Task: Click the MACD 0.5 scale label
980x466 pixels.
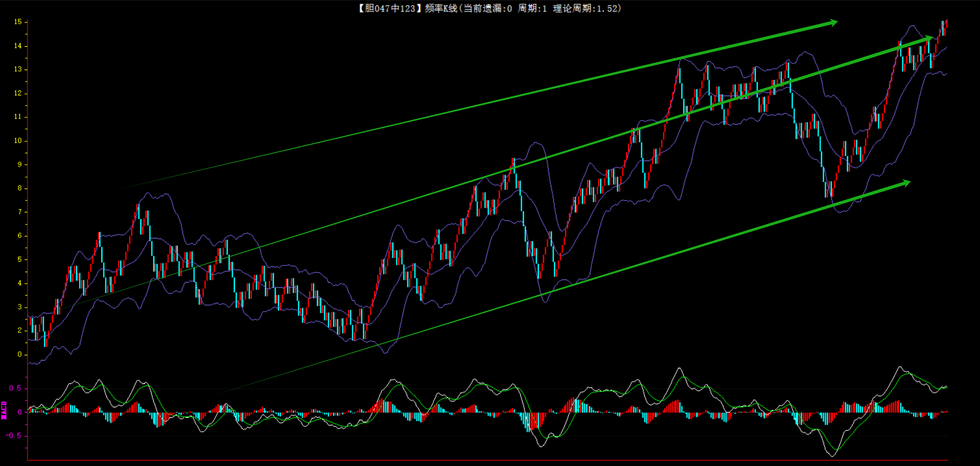Action: (16, 388)
